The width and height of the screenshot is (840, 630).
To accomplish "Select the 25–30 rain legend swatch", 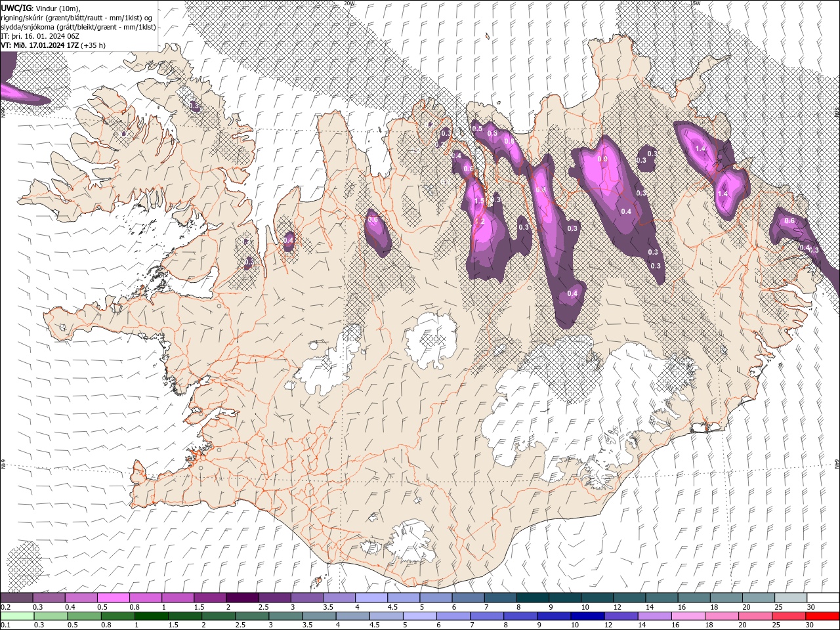I will point(789,616).
